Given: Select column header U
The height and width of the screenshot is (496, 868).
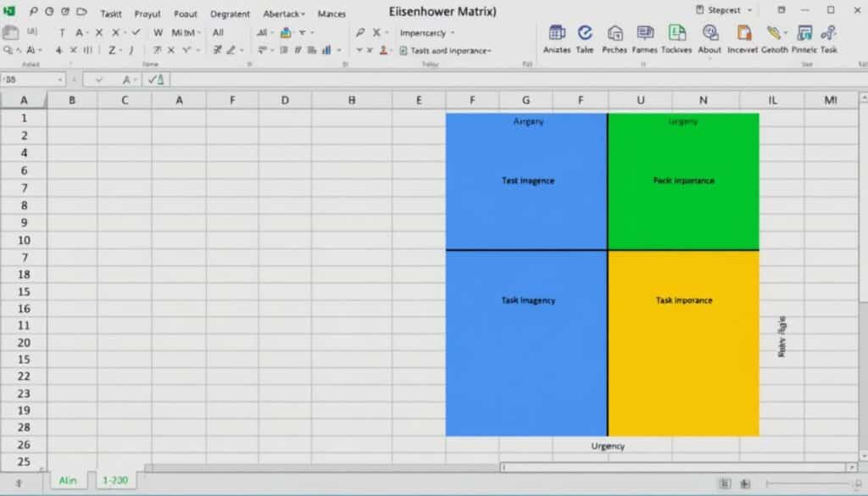Looking at the screenshot, I should click(640, 100).
